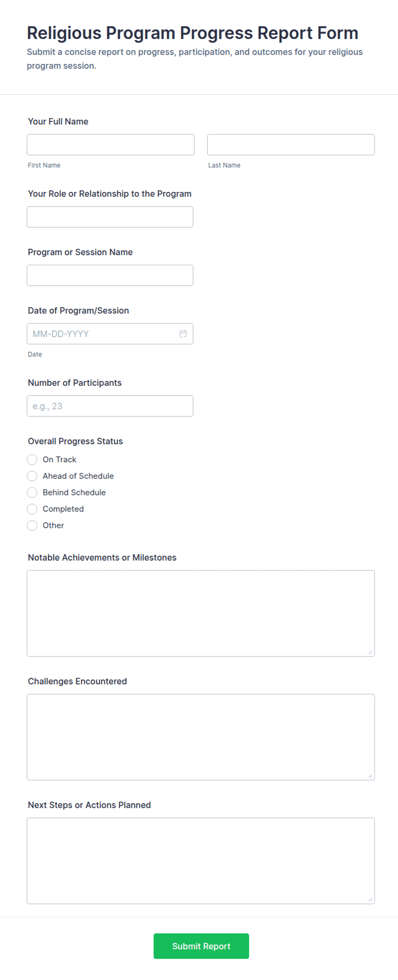Pick the Other progress status option
The width and height of the screenshot is (398, 980).
point(32,526)
